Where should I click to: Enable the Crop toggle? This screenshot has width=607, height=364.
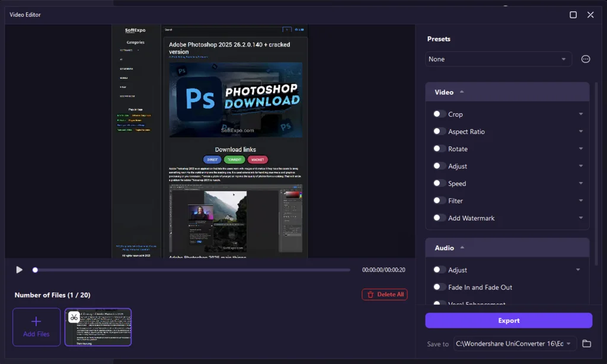coord(439,114)
